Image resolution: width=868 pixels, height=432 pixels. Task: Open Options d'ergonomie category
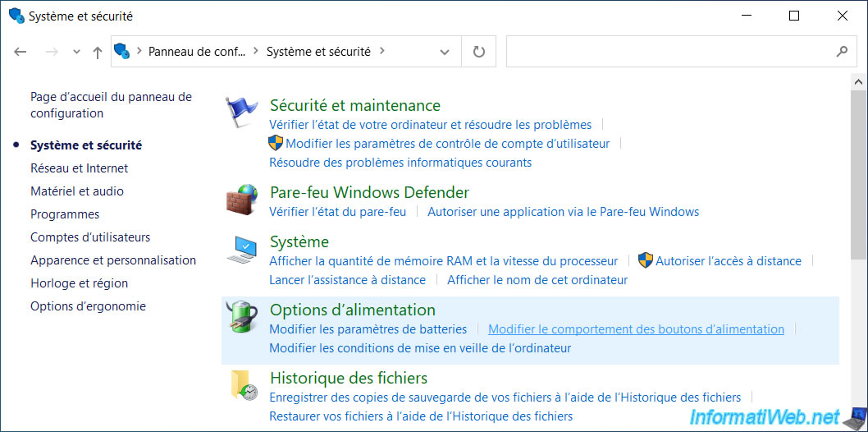coord(88,306)
